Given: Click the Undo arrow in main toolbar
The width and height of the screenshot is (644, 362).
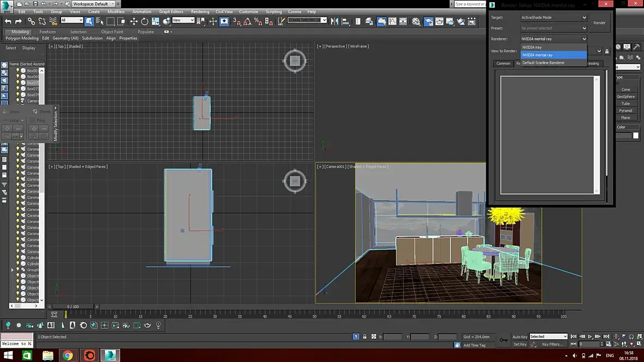Looking at the screenshot, I should pos(8,21).
